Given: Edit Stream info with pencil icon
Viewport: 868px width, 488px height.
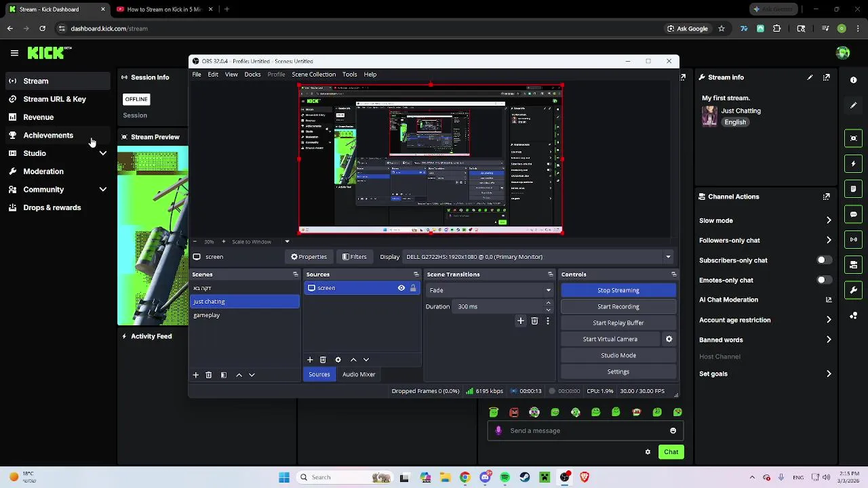Looking at the screenshot, I should tap(810, 77).
